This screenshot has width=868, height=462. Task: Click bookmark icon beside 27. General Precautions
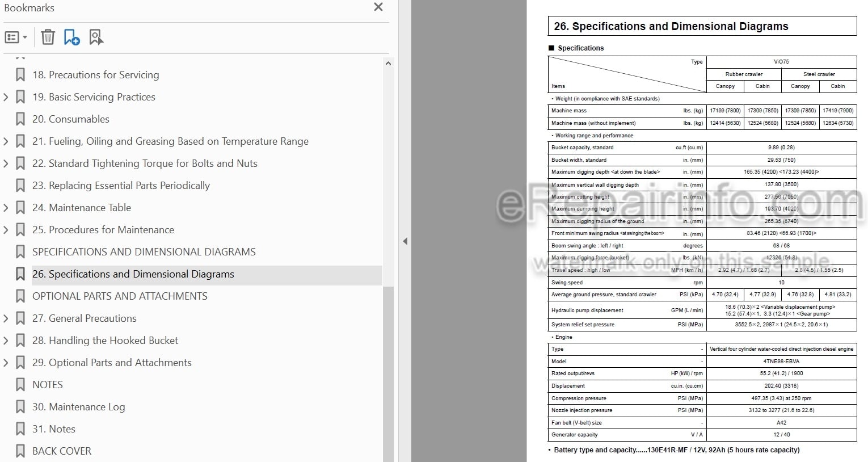[20, 318]
